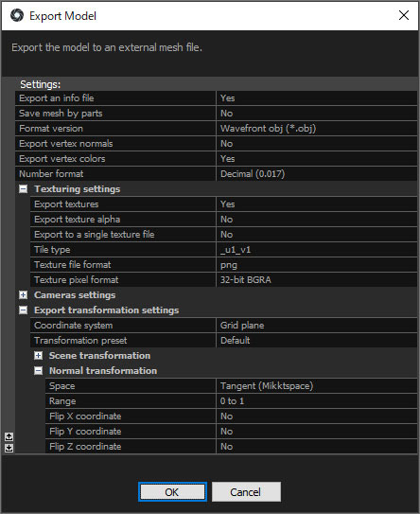
Task: Open the Space Tangent Mikktspace dropdown
Action: [x=317, y=386]
